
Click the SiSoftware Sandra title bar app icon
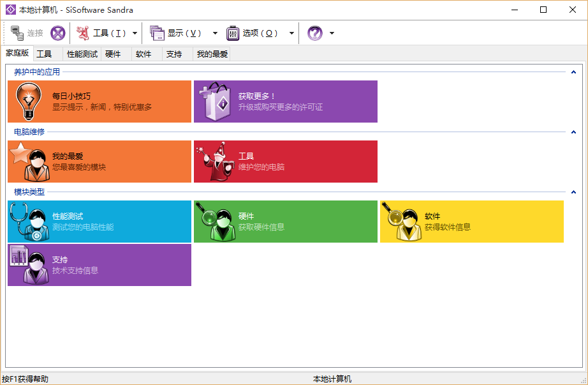(x=11, y=10)
